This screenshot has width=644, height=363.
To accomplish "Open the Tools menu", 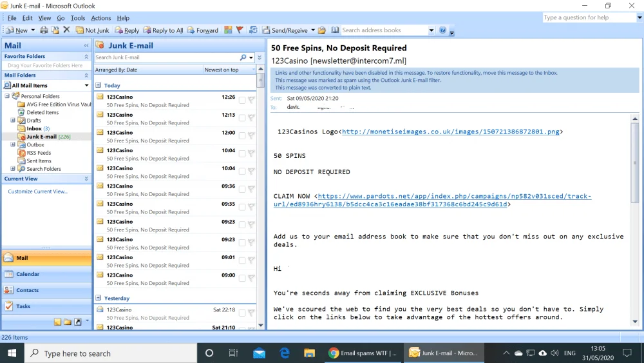I will (78, 18).
